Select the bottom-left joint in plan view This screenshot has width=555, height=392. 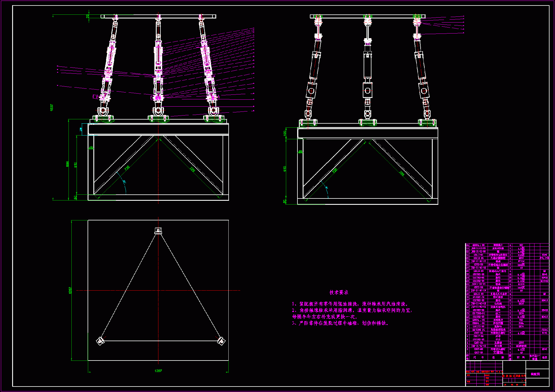pyautogui.click(x=100, y=341)
